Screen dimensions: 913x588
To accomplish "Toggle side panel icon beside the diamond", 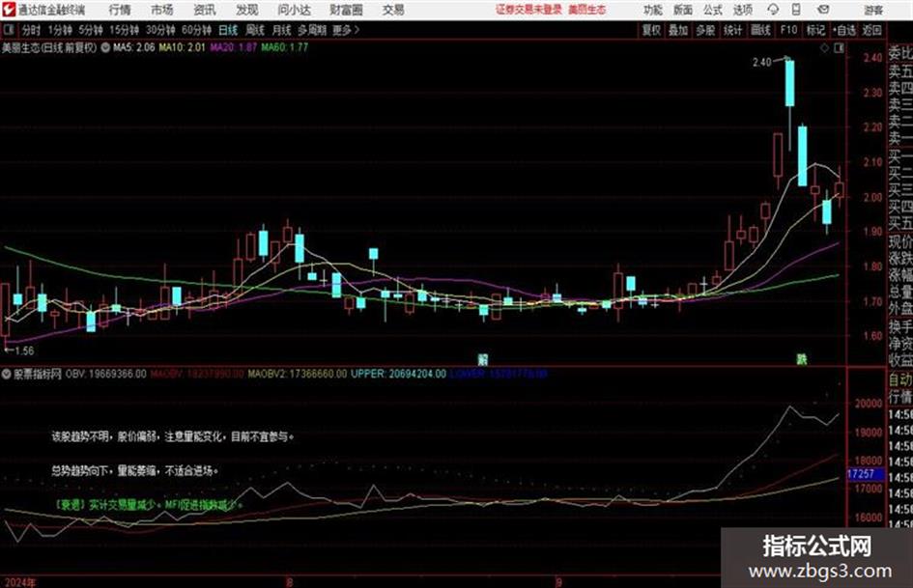I will coord(839,48).
